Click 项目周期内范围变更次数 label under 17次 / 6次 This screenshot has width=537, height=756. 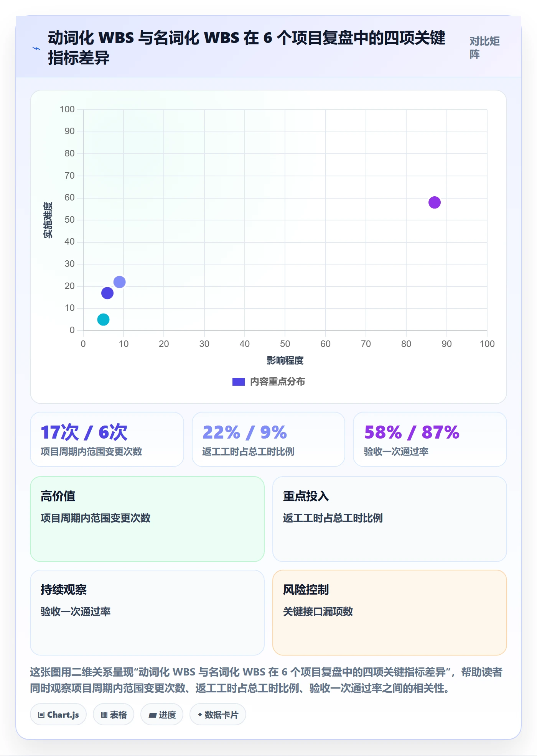pyautogui.click(x=91, y=452)
